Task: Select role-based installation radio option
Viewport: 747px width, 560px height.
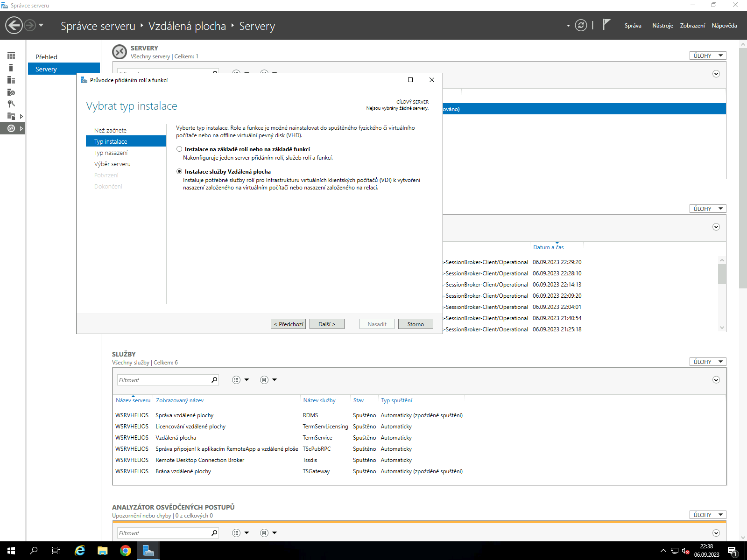Action: pyautogui.click(x=179, y=149)
